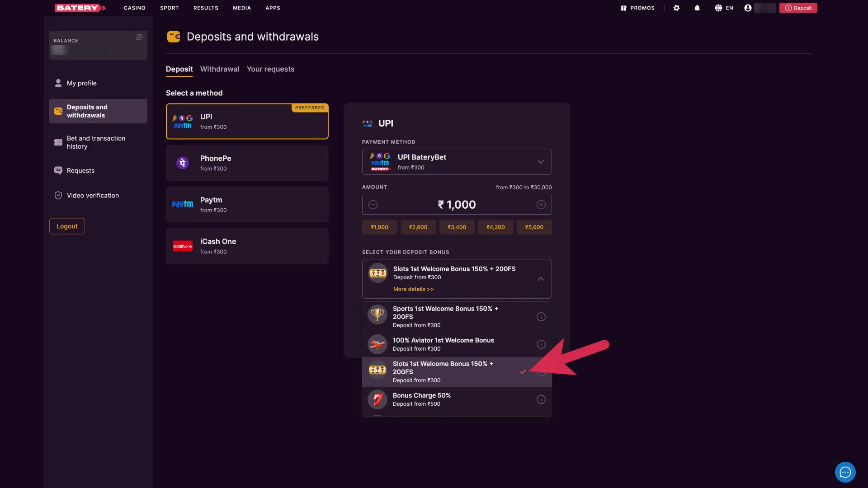
Task: Decrease deposit amount with minus button
Action: (373, 205)
